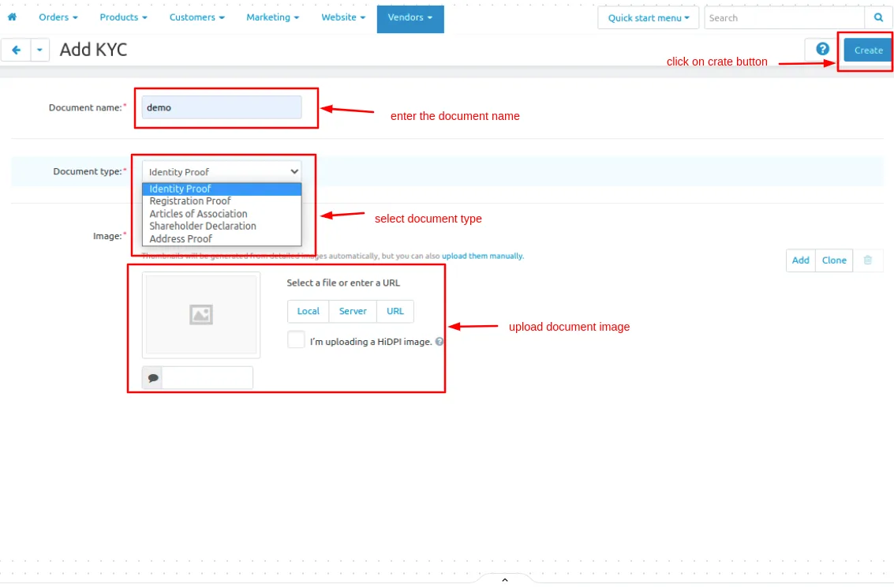Image resolution: width=894 pixels, height=588 pixels.
Task: Choose URL upload option
Action: coord(395,311)
